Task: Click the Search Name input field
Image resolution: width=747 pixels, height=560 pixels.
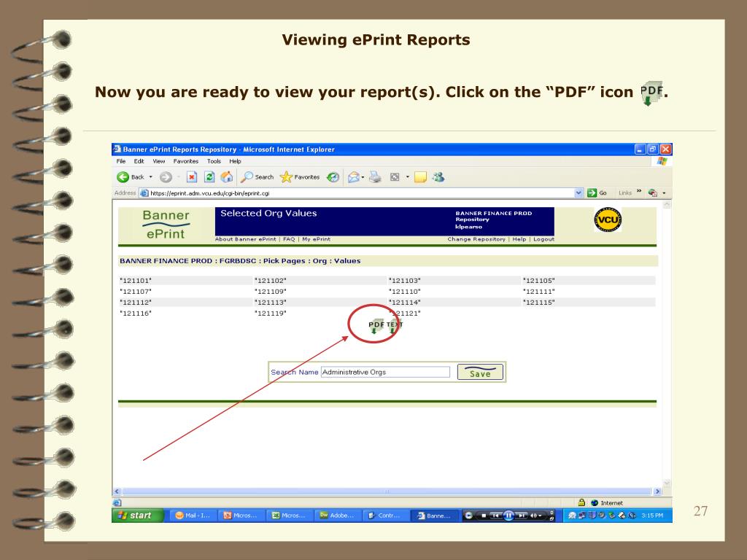Action: 385,372
